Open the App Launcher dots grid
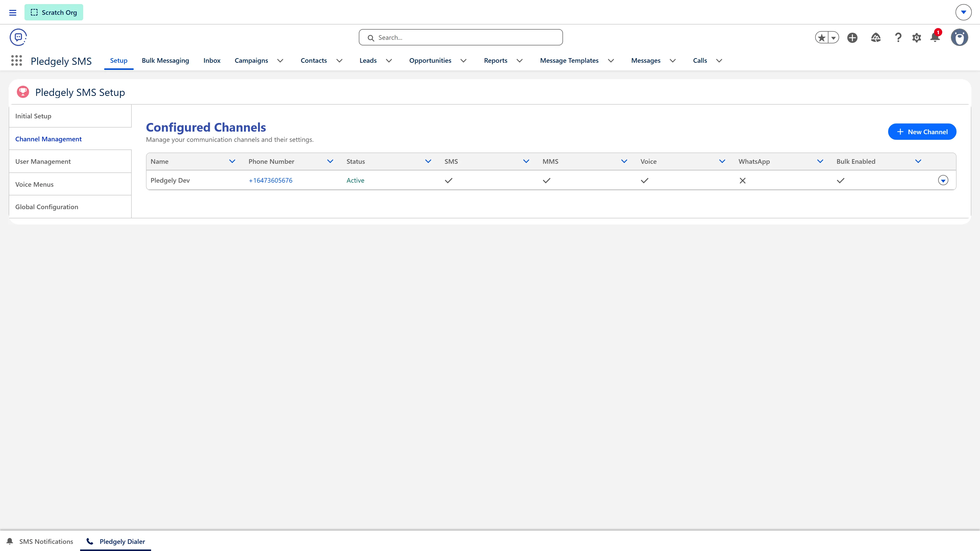The width and height of the screenshot is (980, 551). click(16, 60)
